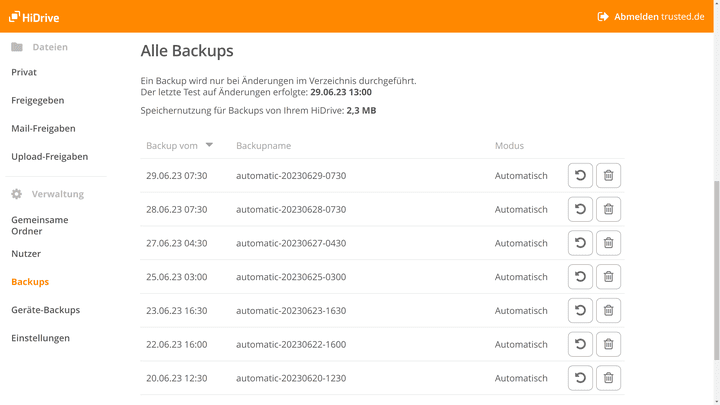Restore the backup from 28.06.23 07:30

[580, 209]
